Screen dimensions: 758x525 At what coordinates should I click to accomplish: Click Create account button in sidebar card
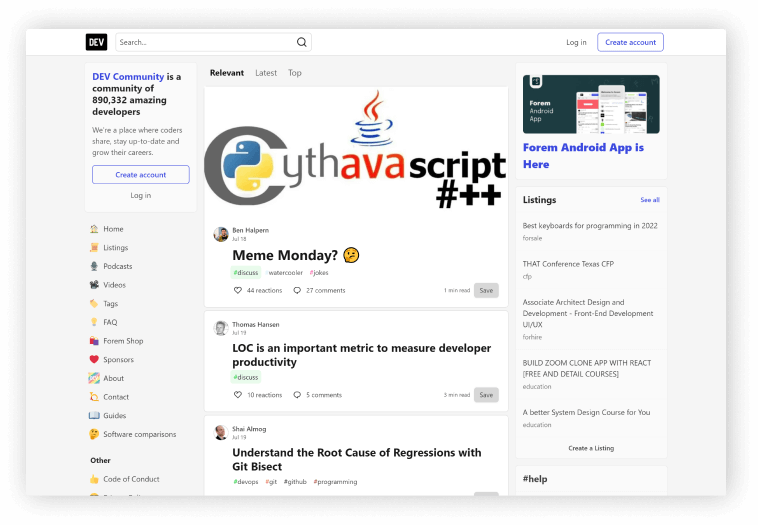[x=141, y=175]
